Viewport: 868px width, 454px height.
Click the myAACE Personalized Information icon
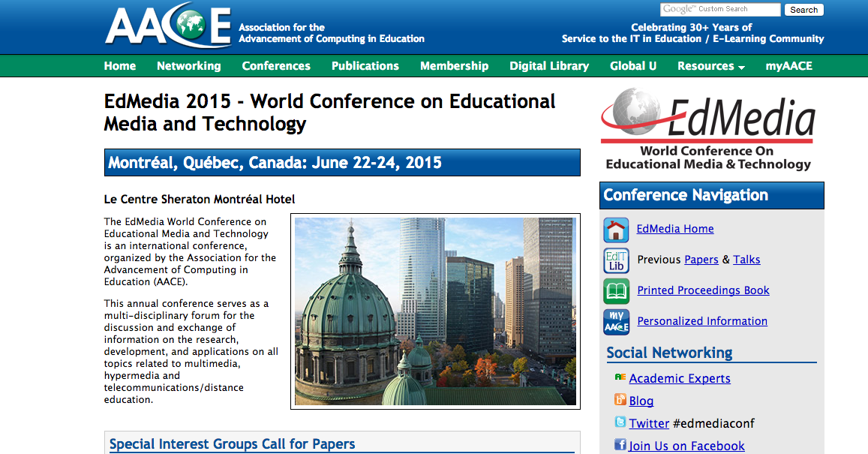(x=616, y=322)
